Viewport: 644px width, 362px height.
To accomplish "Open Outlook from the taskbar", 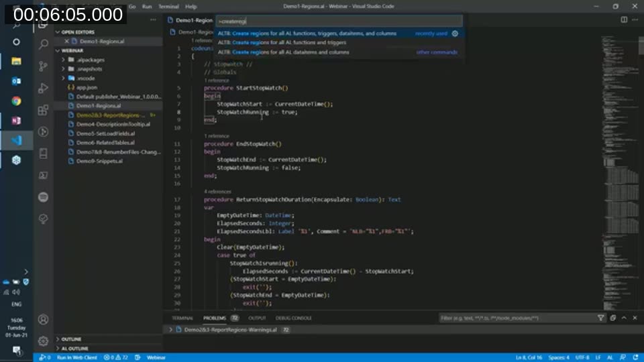I will 16,81.
